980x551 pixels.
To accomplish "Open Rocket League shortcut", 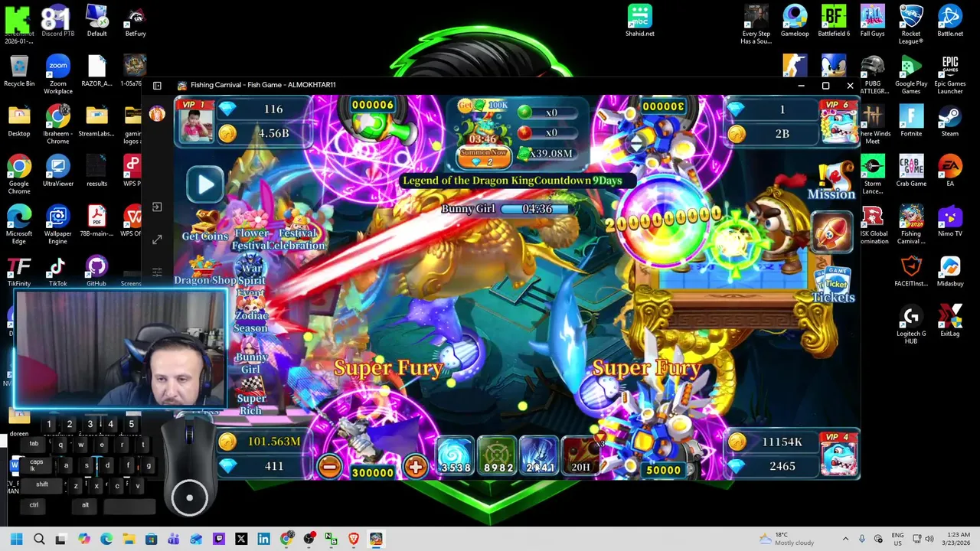I will click(x=911, y=24).
